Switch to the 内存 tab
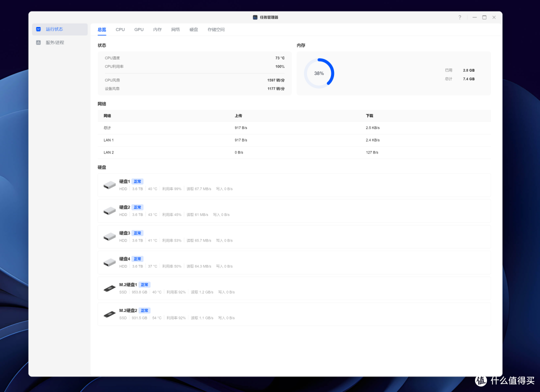This screenshot has height=392, width=540. [157, 29]
